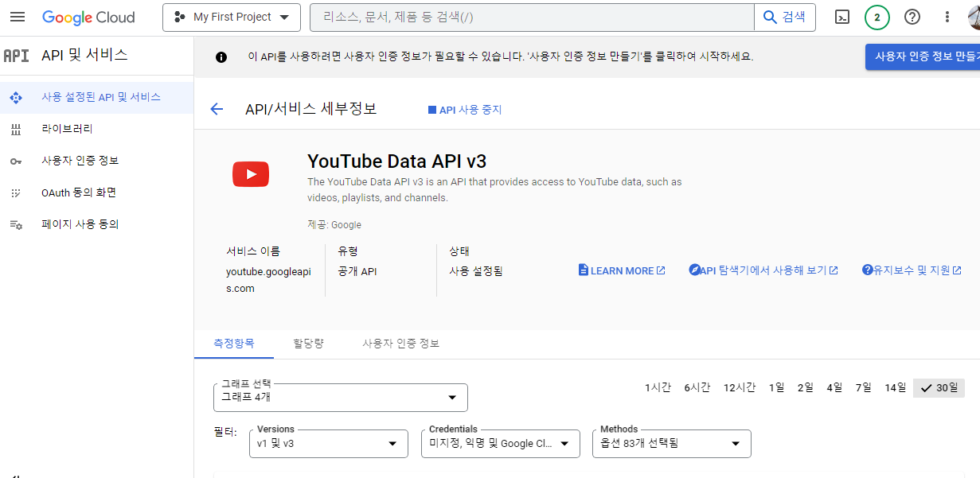Open the 라이브러리 sidebar item
This screenshot has width=980, height=478.
click(96, 129)
